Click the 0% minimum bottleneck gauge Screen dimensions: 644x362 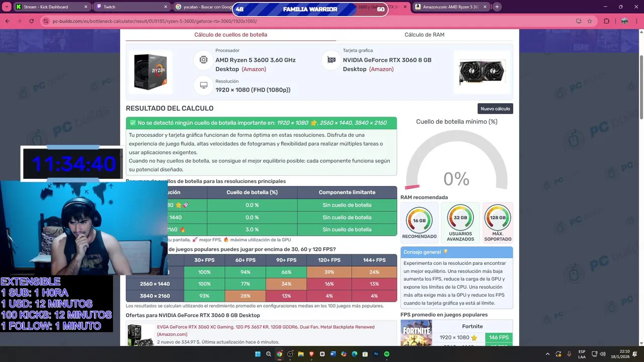click(x=456, y=160)
